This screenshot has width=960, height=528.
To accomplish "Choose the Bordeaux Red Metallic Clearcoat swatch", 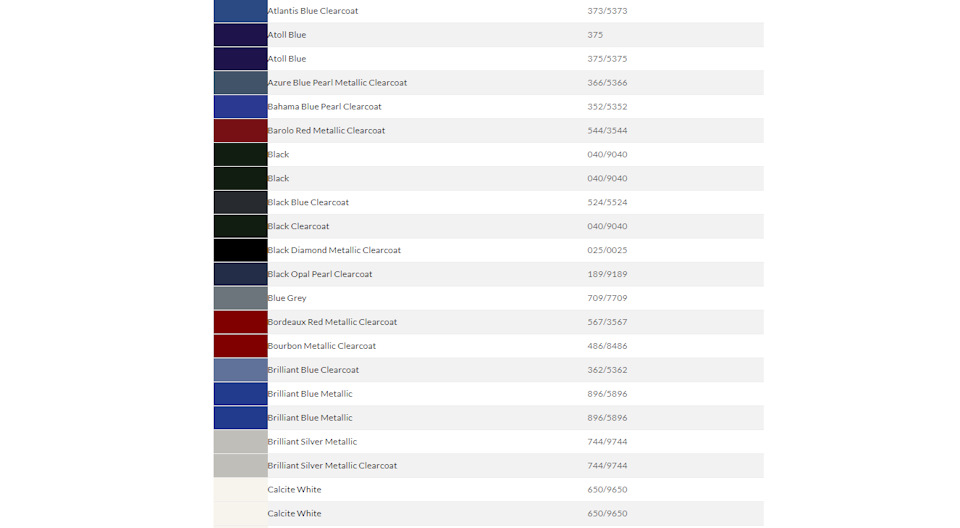I will [x=240, y=322].
